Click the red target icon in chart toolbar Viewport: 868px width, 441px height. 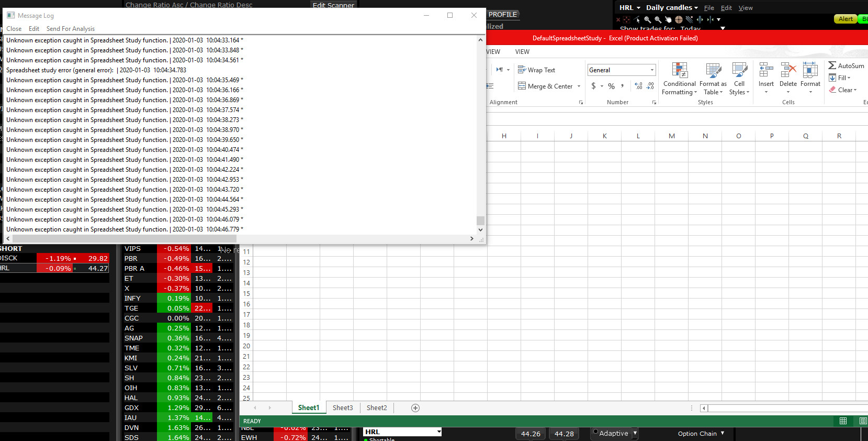[x=627, y=19]
